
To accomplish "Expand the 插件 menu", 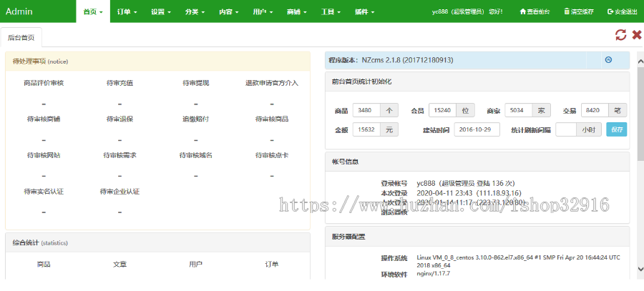I will (x=365, y=11).
